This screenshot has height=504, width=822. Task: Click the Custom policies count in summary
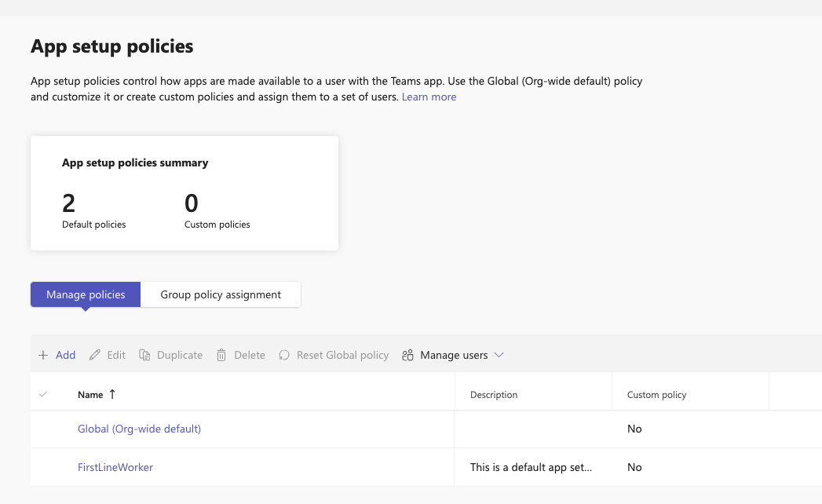192,204
